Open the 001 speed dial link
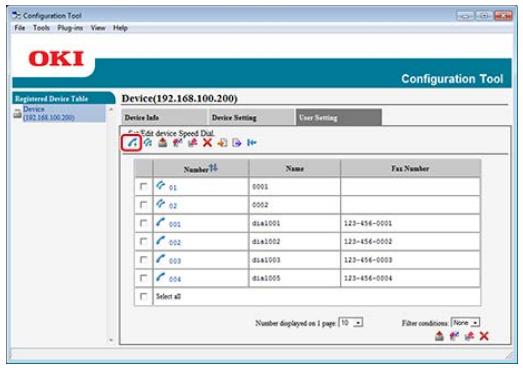This screenshot has height=368, width=523. pos(175,224)
